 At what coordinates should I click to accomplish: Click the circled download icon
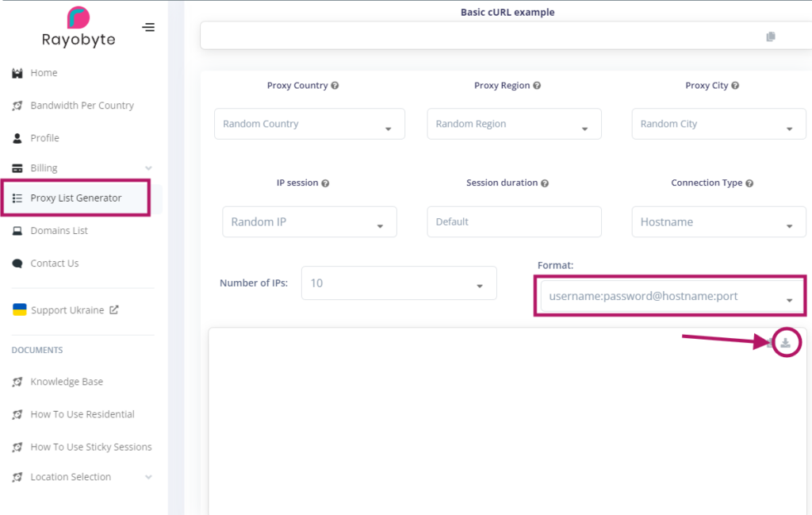click(784, 343)
